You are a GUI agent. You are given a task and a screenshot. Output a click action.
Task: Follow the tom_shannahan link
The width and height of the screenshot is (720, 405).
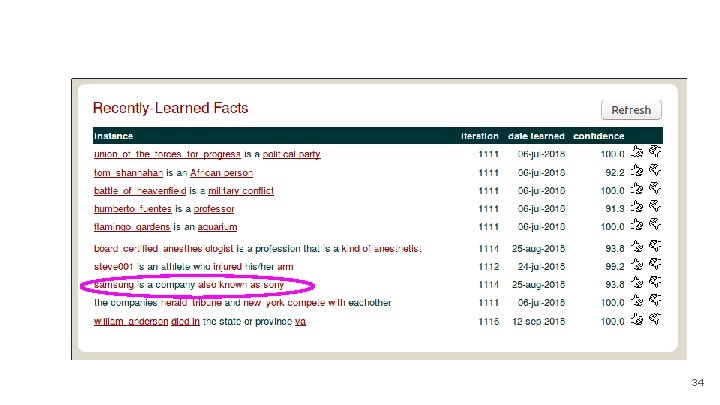coord(129,173)
